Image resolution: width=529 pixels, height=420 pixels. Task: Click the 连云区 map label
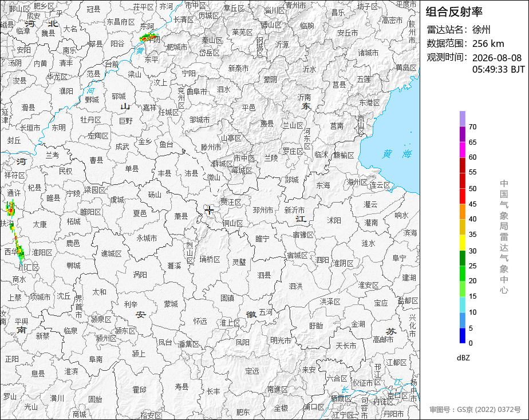click(380, 185)
